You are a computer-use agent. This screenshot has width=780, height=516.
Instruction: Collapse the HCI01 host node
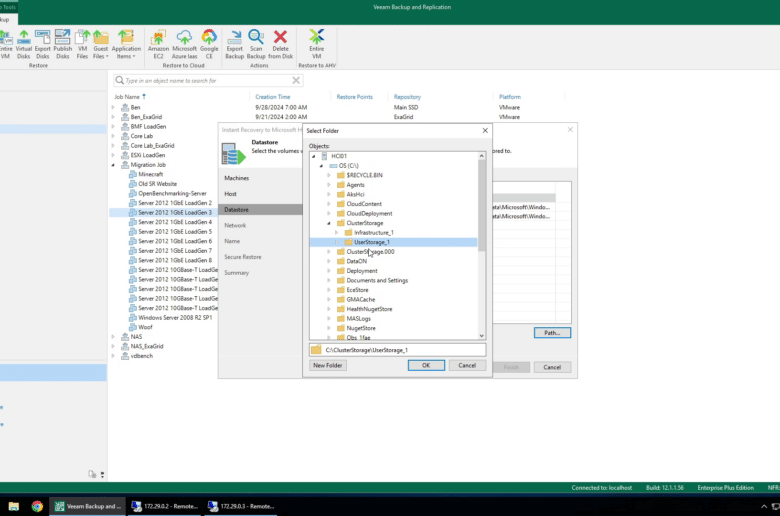tap(313, 156)
